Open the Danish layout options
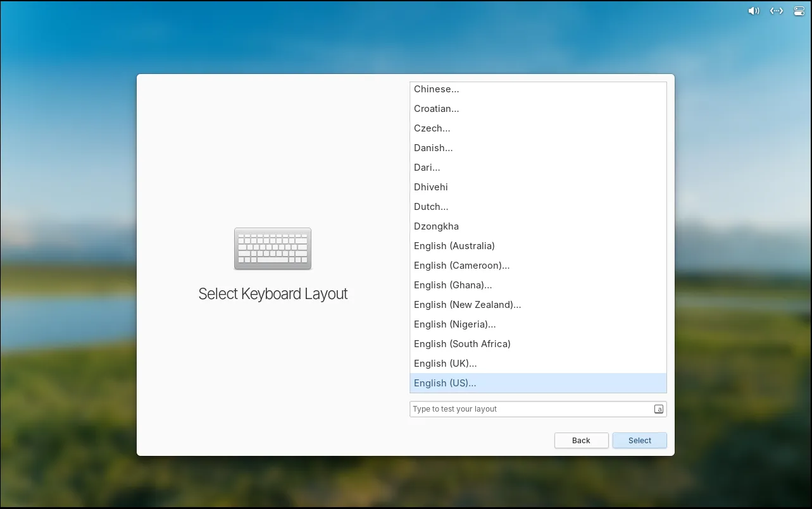This screenshot has width=812, height=509. pos(434,148)
